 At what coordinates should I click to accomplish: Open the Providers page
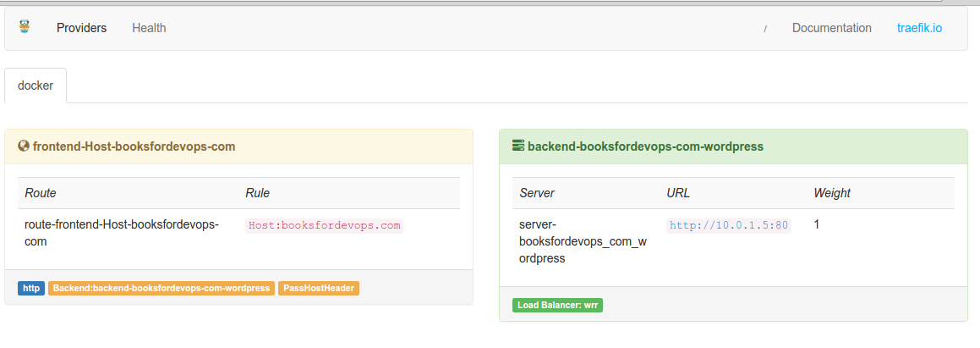click(81, 28)
